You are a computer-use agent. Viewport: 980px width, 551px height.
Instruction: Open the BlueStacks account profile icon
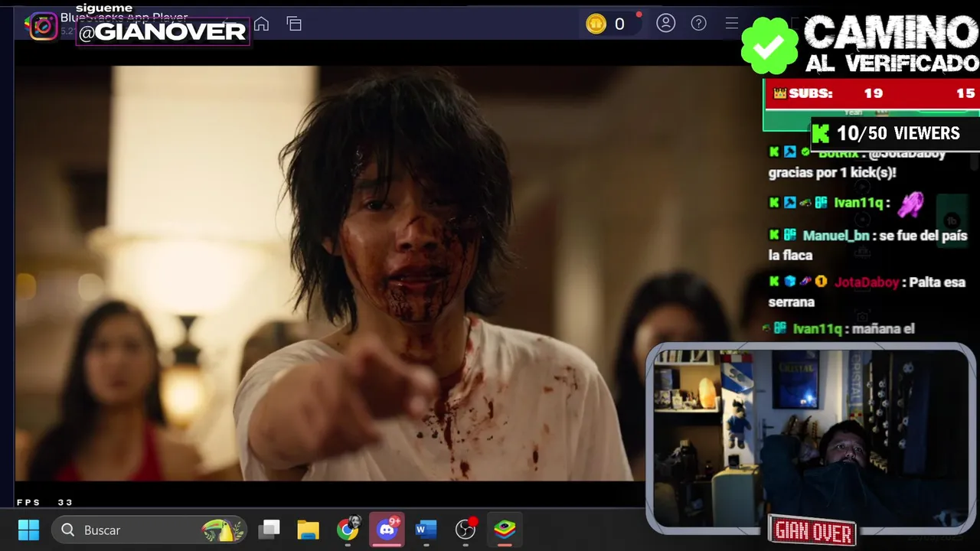click(666, 23)
